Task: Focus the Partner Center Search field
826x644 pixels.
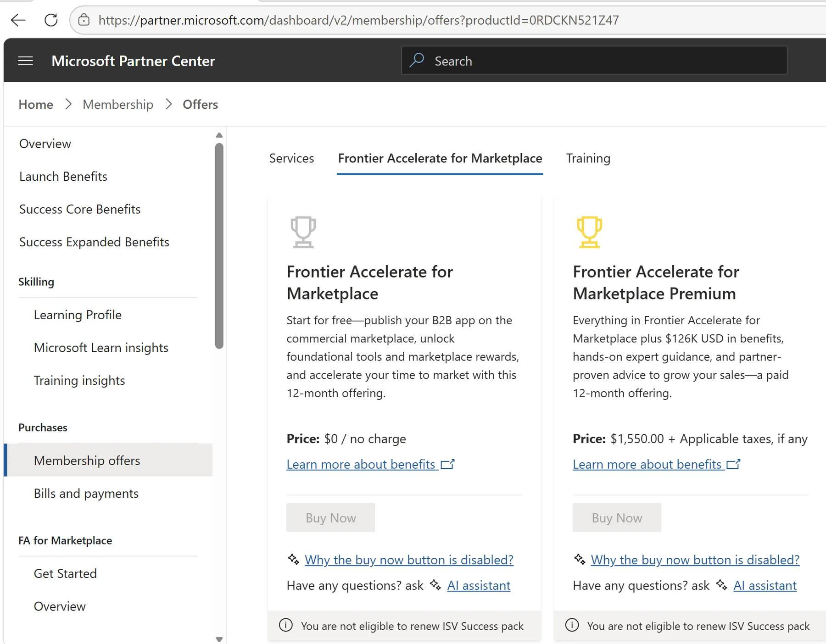Action: coord(594,60)
